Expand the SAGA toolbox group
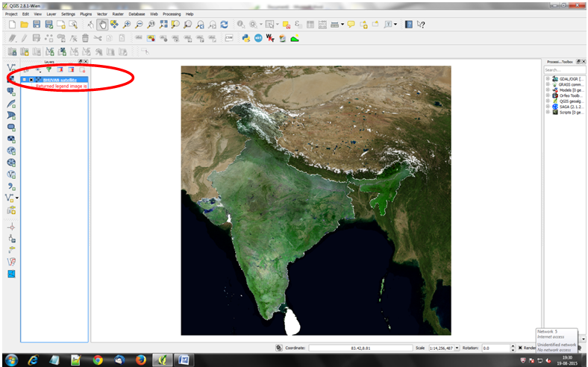Viewport: 588px width, 367px height. (x=548, y=107)
